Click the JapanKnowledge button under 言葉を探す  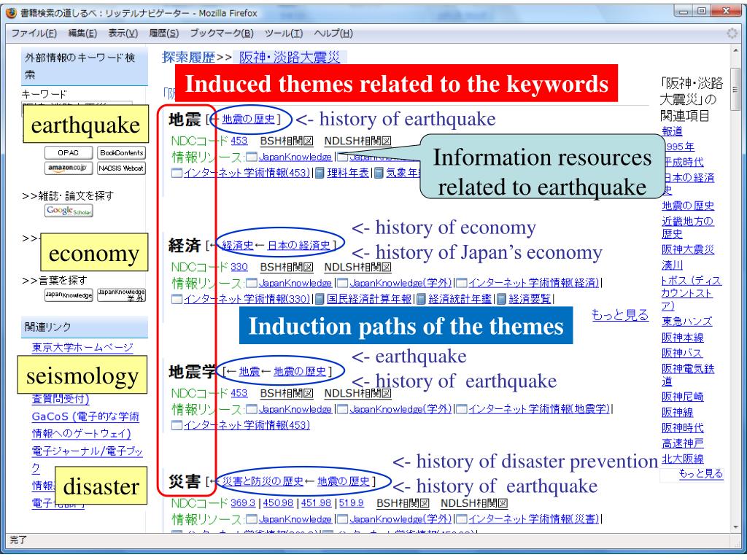pos(69,295)
